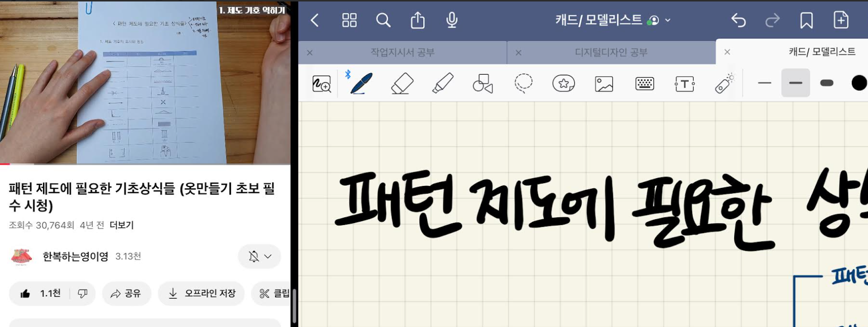The width and height of the screenshot is (868, 327).
Task: Dislike the YouTube video
Action: tap(83, 293)
